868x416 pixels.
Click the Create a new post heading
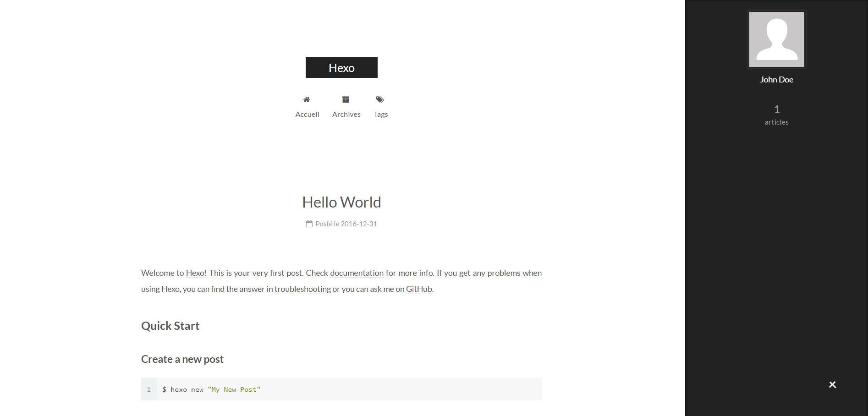[x=182, y=359]
